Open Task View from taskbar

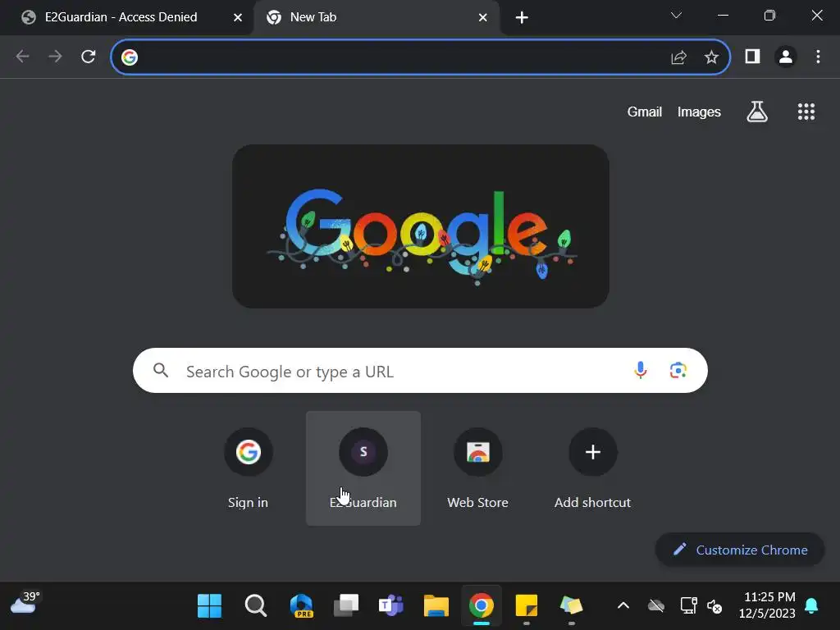tap(346, 606)
